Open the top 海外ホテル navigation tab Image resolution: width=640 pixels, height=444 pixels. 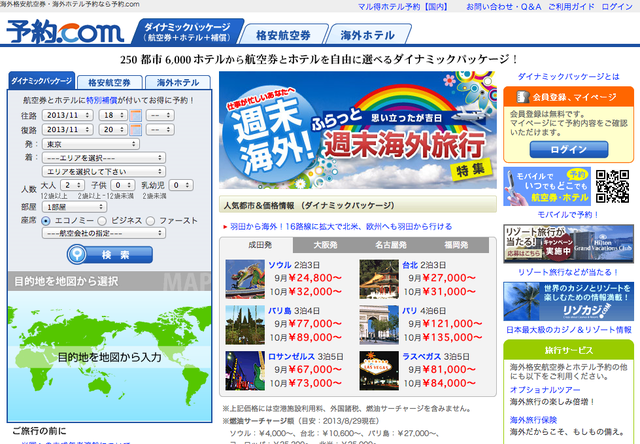[368, 35]
